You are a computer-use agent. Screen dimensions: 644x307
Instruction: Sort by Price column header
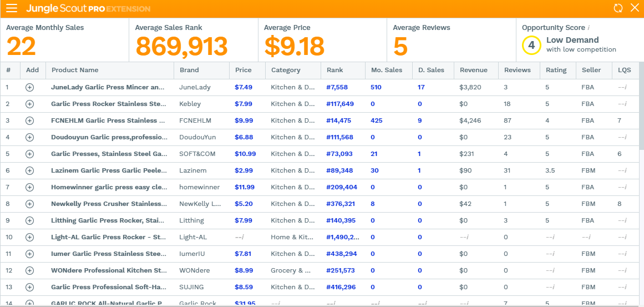coord(243,71)
